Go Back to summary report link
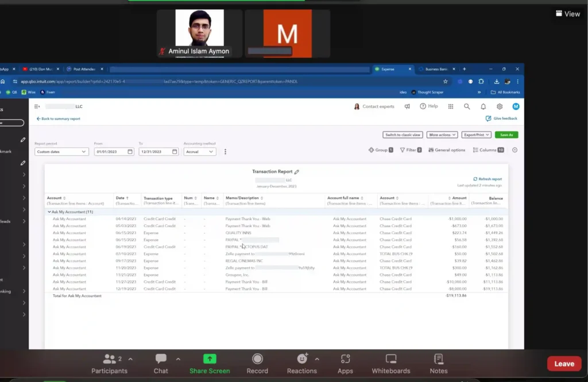The image size is (588, 382). 58,119
